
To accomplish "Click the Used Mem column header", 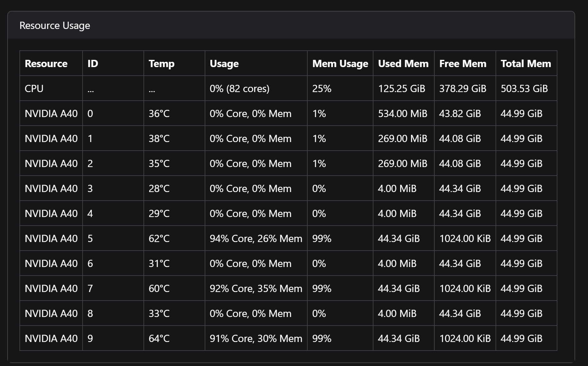I will point(403,63).
